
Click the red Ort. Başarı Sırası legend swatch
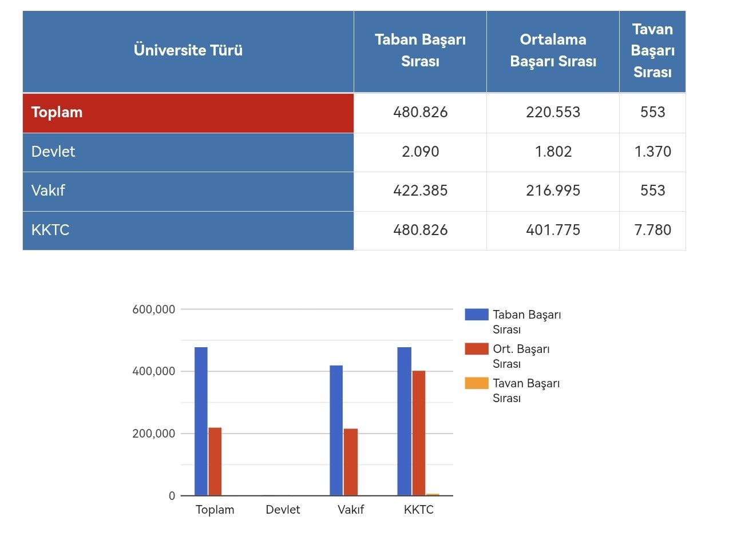point(477,349)
